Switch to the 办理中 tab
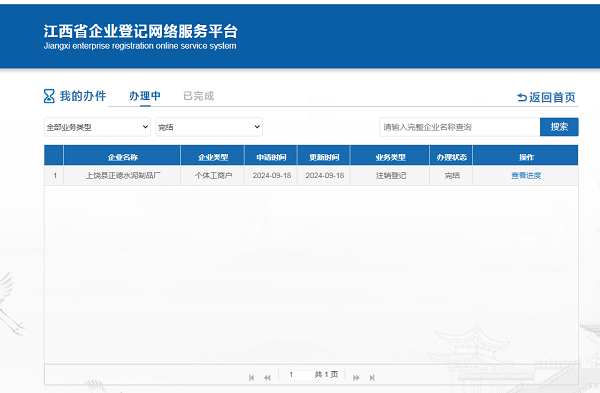 (145, 96)
